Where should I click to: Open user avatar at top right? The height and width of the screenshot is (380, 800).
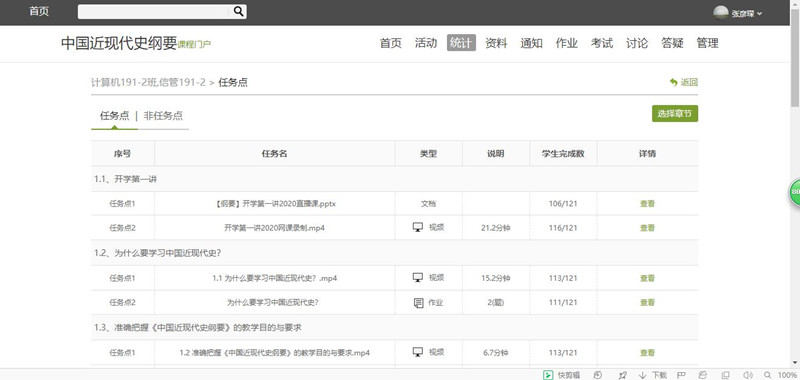(x=720, y=13)
